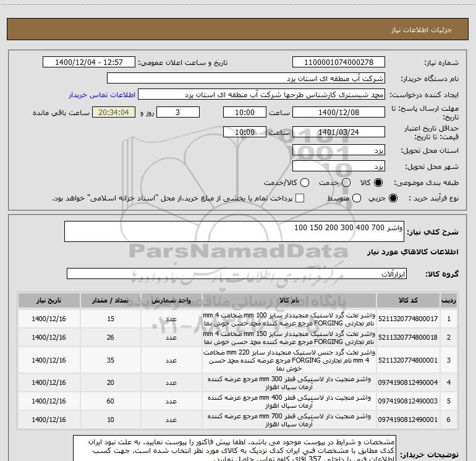
Task: Click quantity 20 in row 4
Action: pyautogui.click(x=111, y=382)
